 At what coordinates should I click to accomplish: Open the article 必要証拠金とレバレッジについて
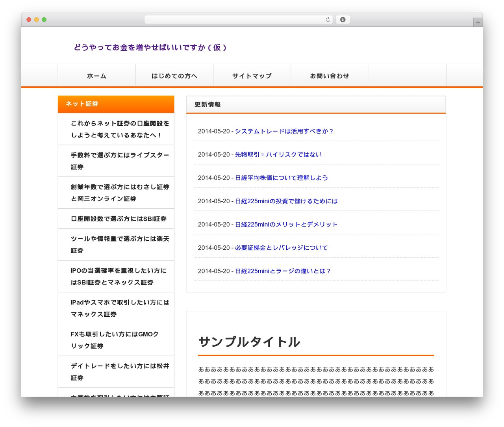click(282, 247)
